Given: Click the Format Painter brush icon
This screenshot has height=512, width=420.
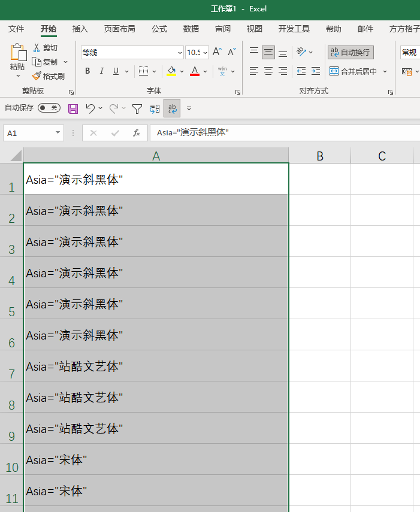Looking at the screenshot, I should pos(37,76).
